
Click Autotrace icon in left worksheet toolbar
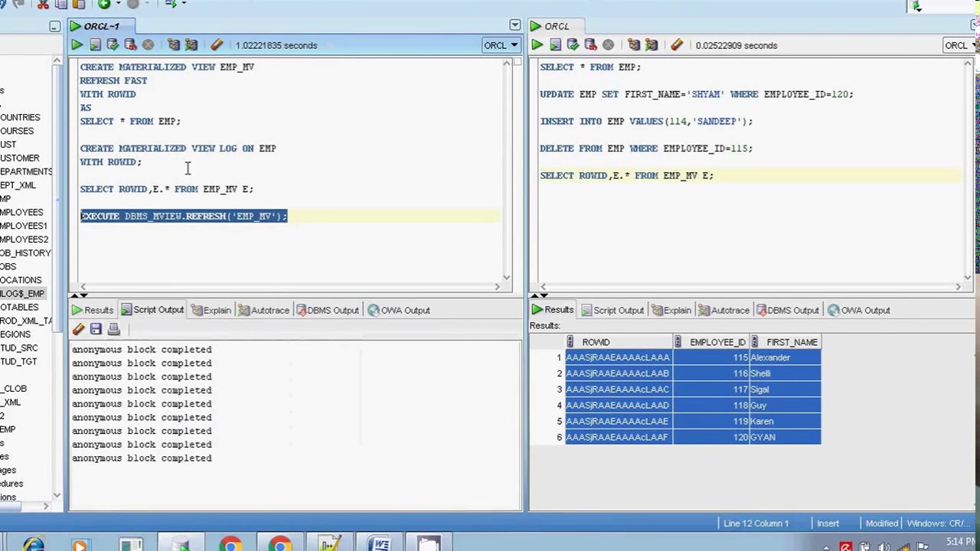(191, 45)
